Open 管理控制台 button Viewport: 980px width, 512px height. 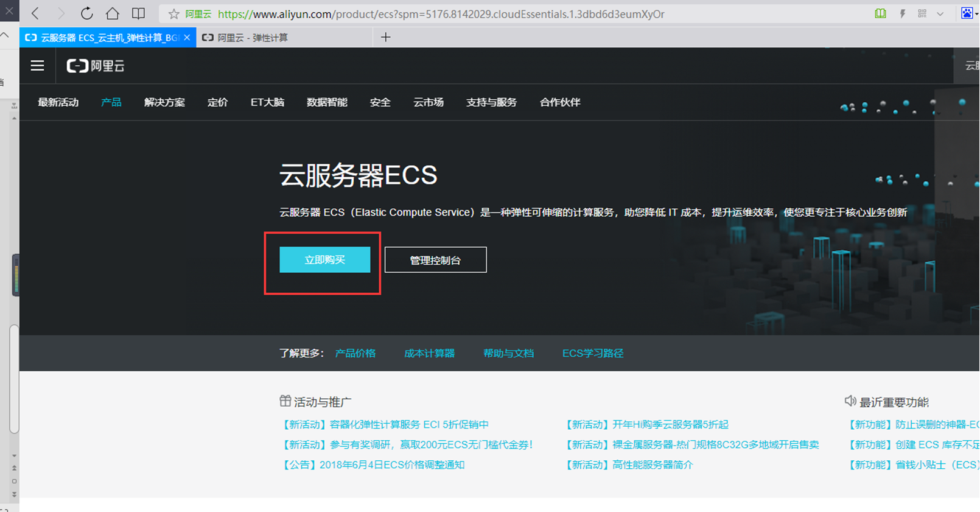(x=435, y=260)
